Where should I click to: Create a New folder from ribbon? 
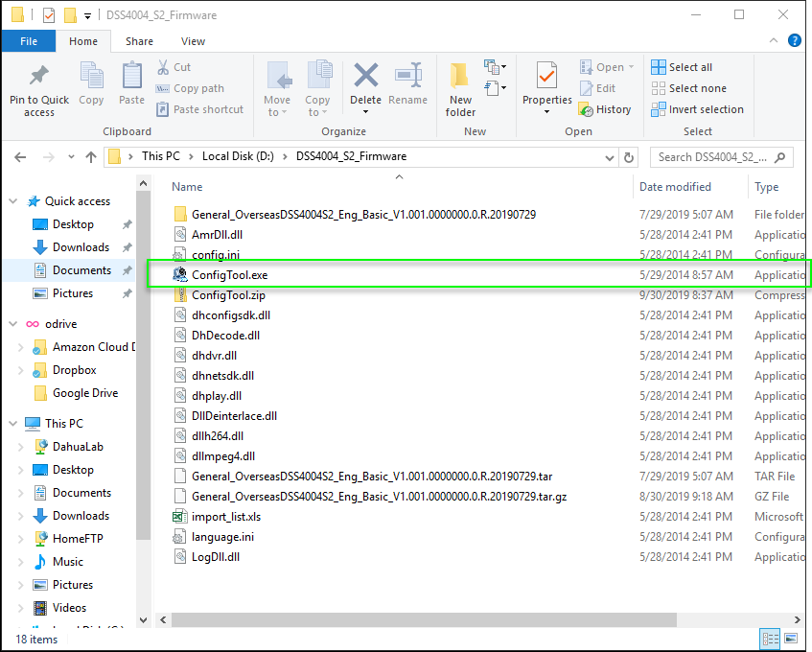[459, 89]
